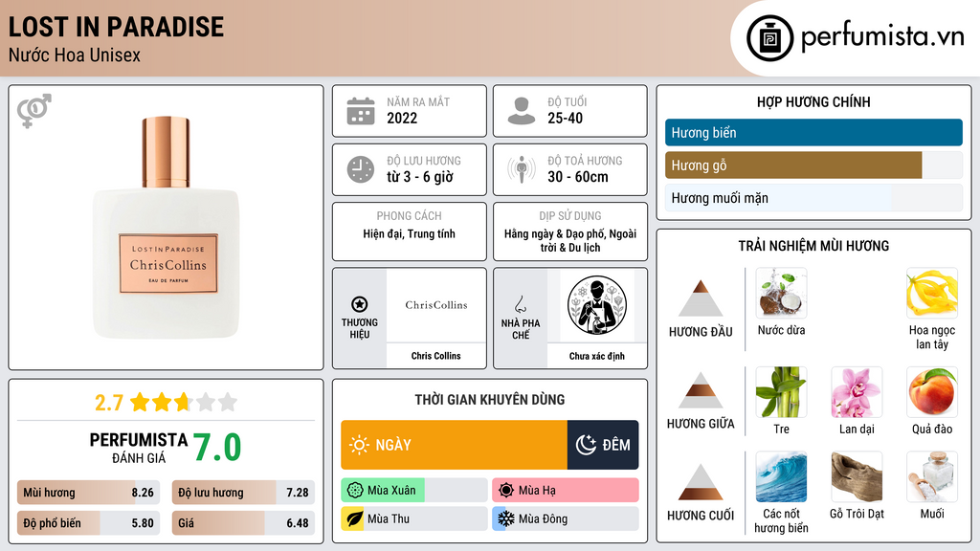Click the star badge icon above Thương hiệu
Viewport: 980px width, 551px height.
point(360,304)
